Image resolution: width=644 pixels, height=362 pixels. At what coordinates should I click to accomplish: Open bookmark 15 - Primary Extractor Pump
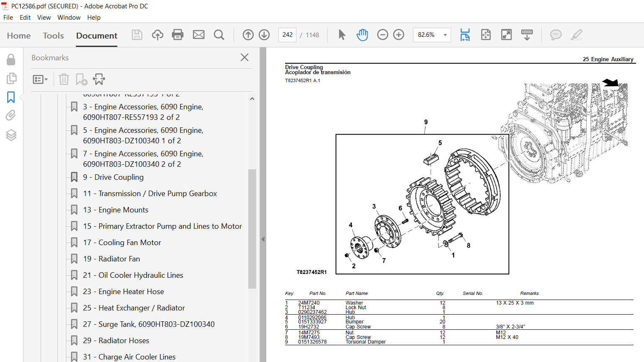162,226
